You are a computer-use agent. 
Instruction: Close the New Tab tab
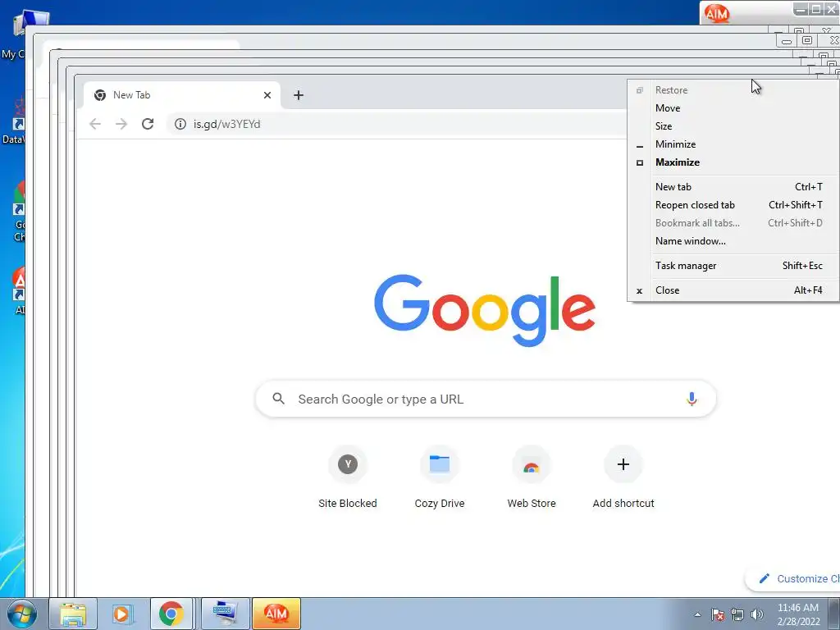coord(267,95)
